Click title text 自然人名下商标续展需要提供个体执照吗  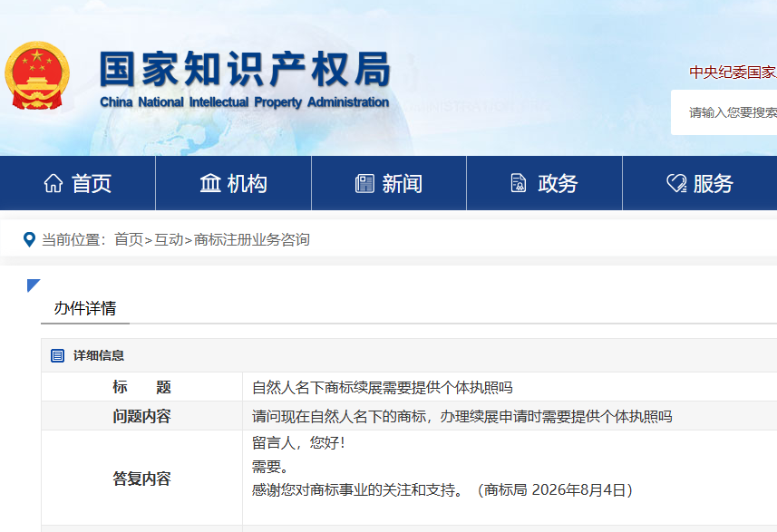coord(382,387)
